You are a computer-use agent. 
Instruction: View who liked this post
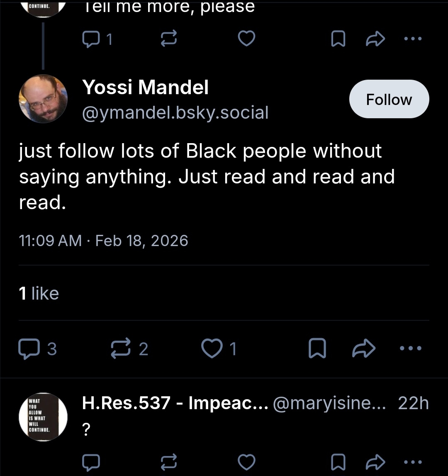point(39,293)
